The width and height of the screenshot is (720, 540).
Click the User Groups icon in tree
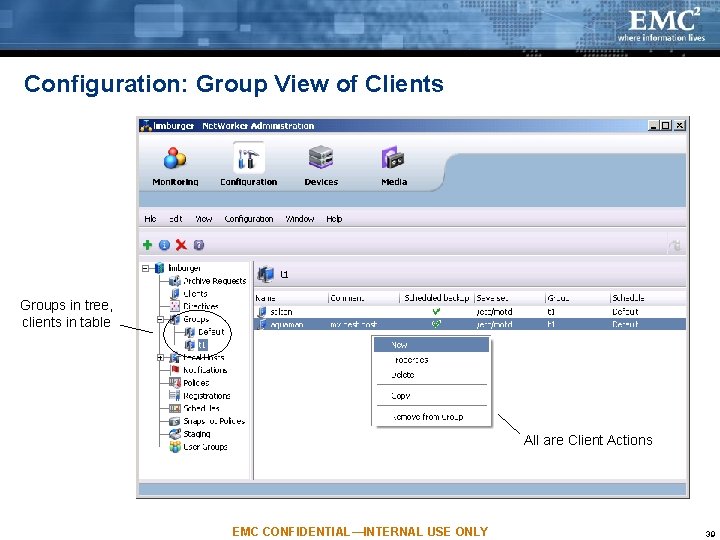point(174,447)
